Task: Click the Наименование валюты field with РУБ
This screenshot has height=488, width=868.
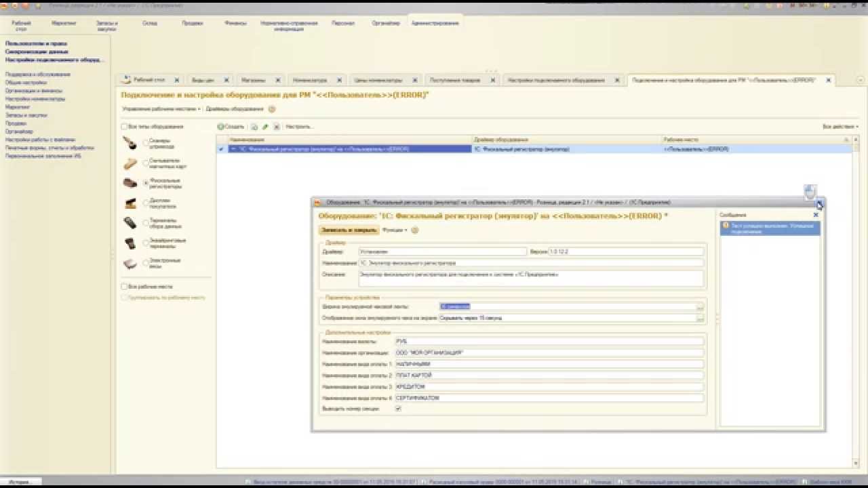Action: tap(549, 342)
